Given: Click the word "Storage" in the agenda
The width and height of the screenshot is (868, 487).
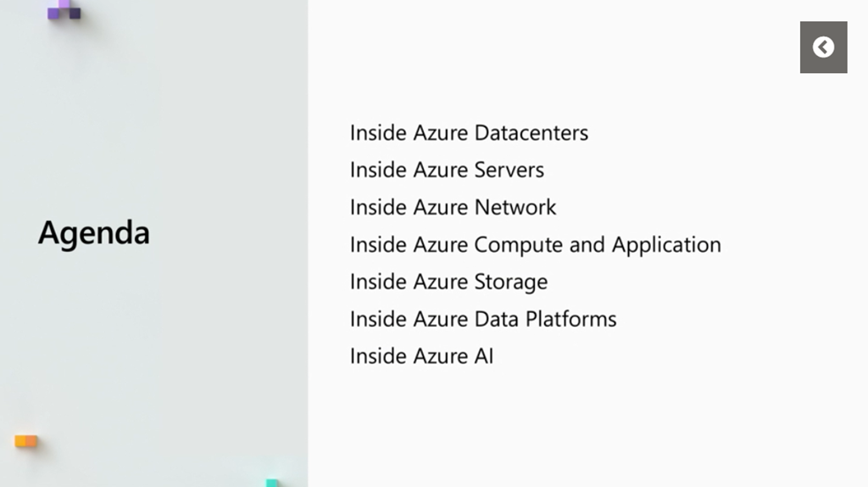Looking at the screenshot, I should pyautogui.click(x=511, y=283).
